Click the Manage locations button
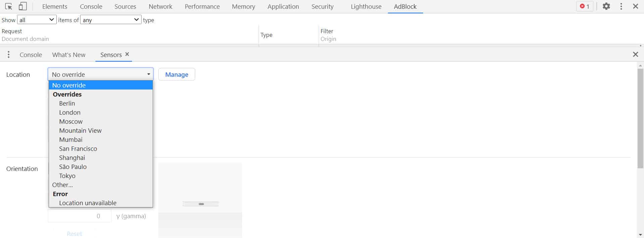644x238 pixels. (x=176, y=74)
